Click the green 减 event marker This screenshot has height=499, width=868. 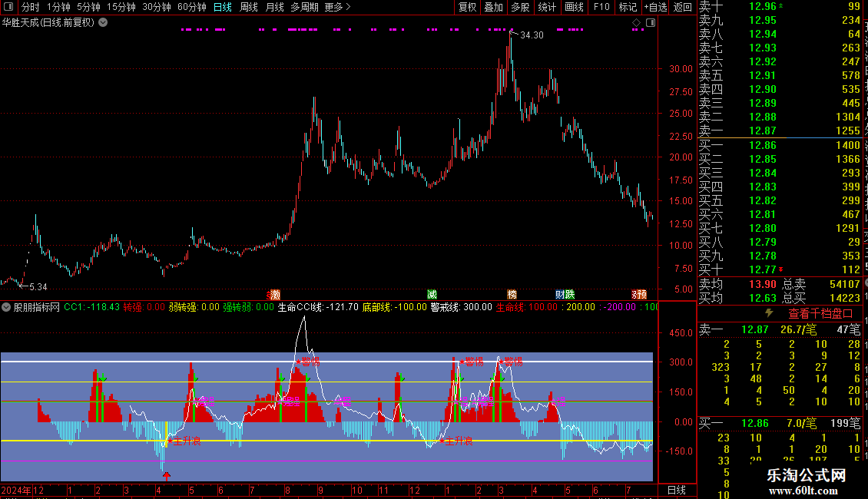(x=432, y=295)
